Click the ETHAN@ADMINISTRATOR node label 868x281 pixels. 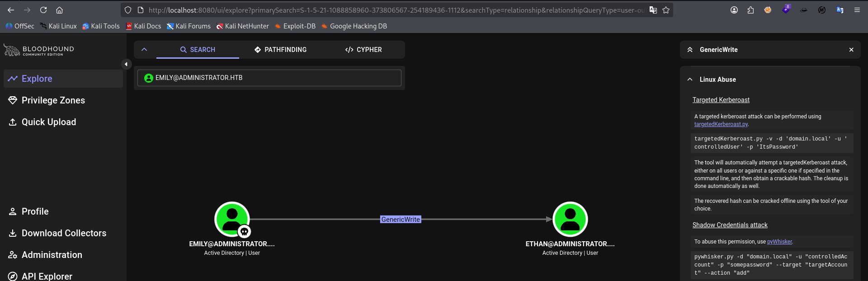click(x=570, y=244)
